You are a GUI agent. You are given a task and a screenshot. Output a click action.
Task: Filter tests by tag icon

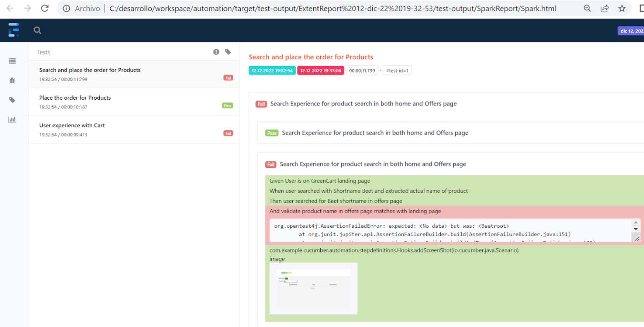(228, 52)
